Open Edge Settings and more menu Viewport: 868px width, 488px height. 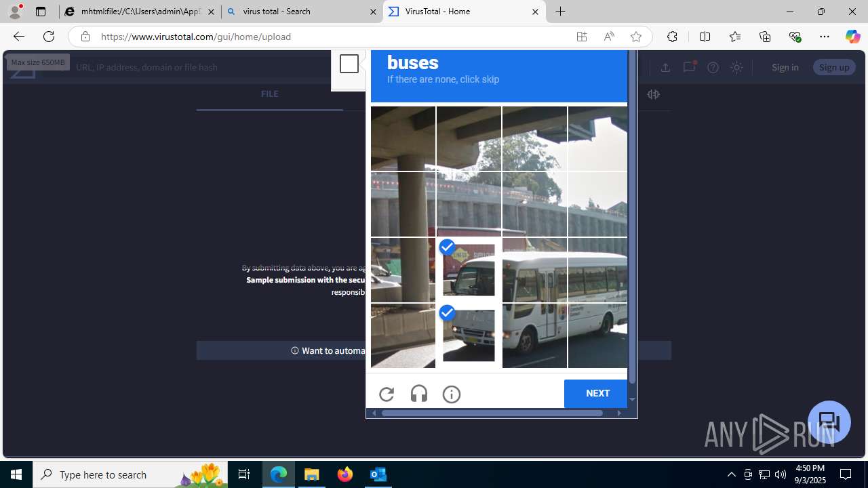825,37
